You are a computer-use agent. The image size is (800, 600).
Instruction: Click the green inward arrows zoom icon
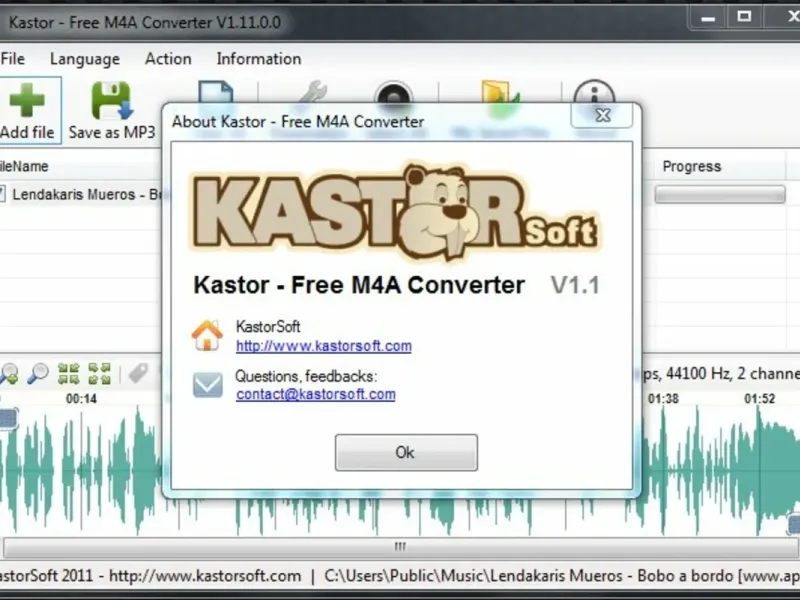pos(69,374)
